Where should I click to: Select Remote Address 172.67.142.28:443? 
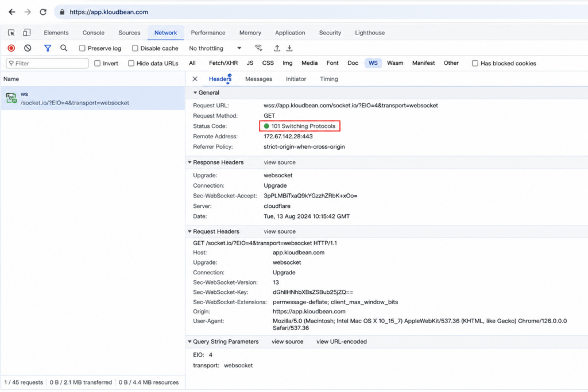click(288, 137)
